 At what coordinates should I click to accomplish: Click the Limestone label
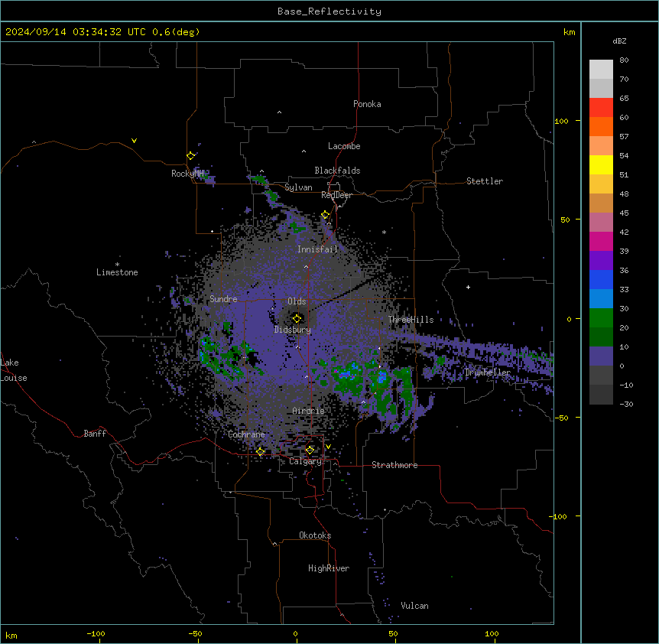point(117,272)
